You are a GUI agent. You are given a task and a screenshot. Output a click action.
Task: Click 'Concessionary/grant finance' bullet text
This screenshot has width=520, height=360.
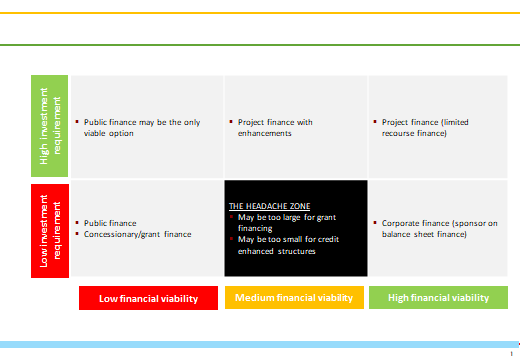click(137, 234)
